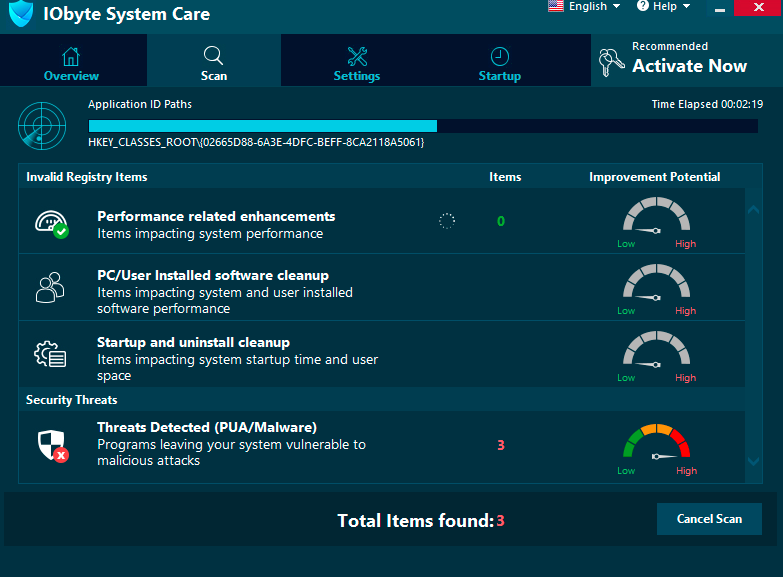Click the threats count 3

point(501,445)
